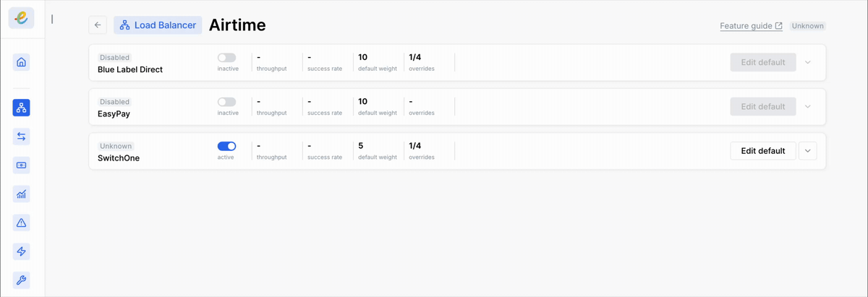
Task: Open the alerts warning triangle icon
Action: pyautogui.click(x=21, y=223)
